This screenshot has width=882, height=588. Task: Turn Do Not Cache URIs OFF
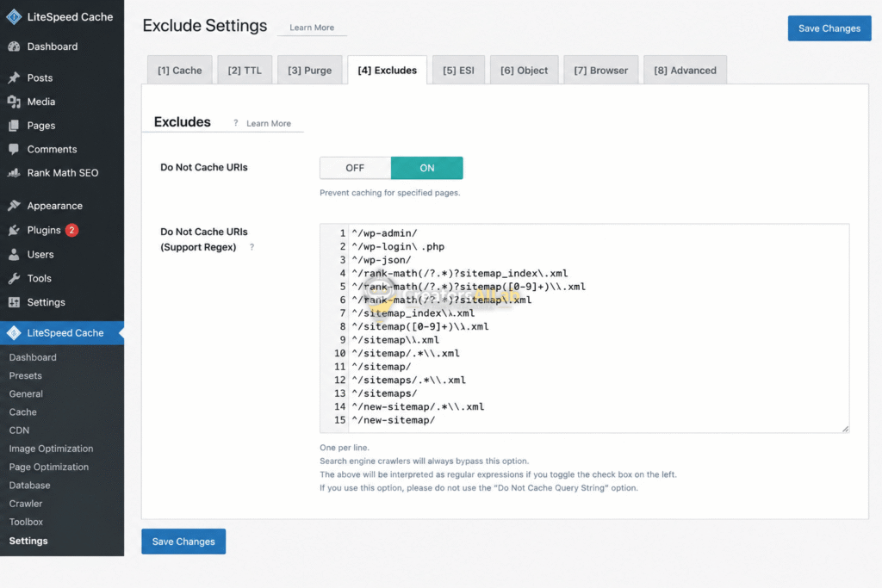coord(355,168)
